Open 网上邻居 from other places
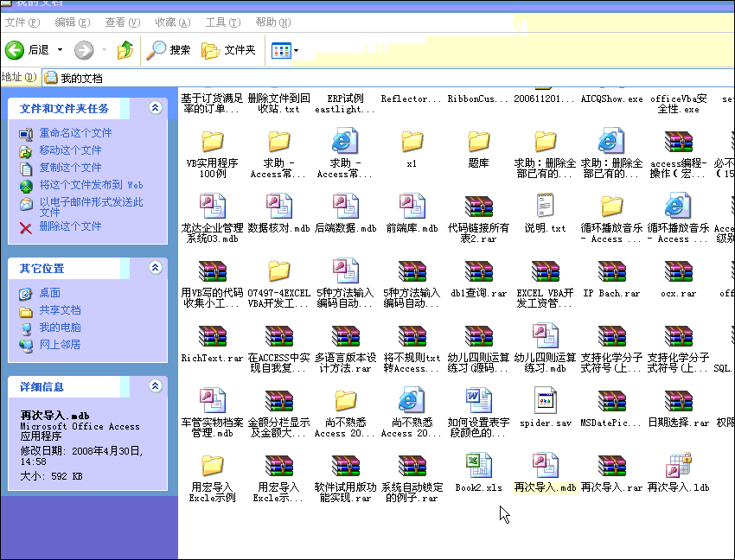Viewport: 735px width, 560px height. [x=60, y=345]
